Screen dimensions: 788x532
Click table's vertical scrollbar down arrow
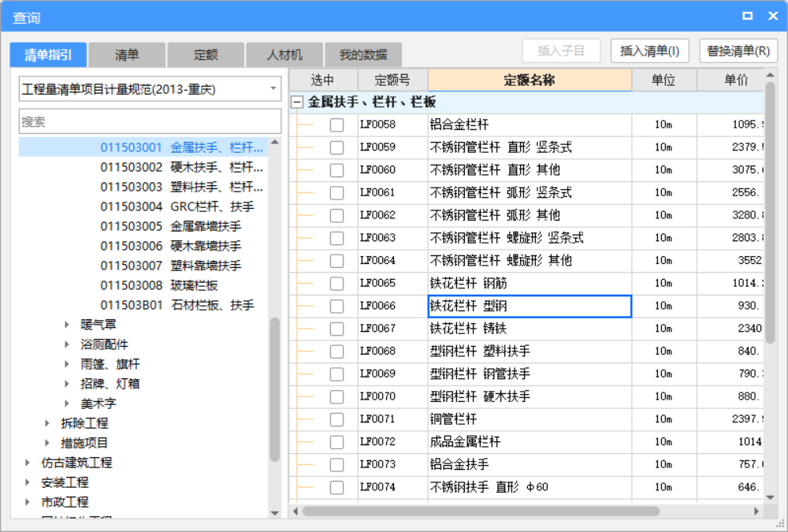[770, 497]
